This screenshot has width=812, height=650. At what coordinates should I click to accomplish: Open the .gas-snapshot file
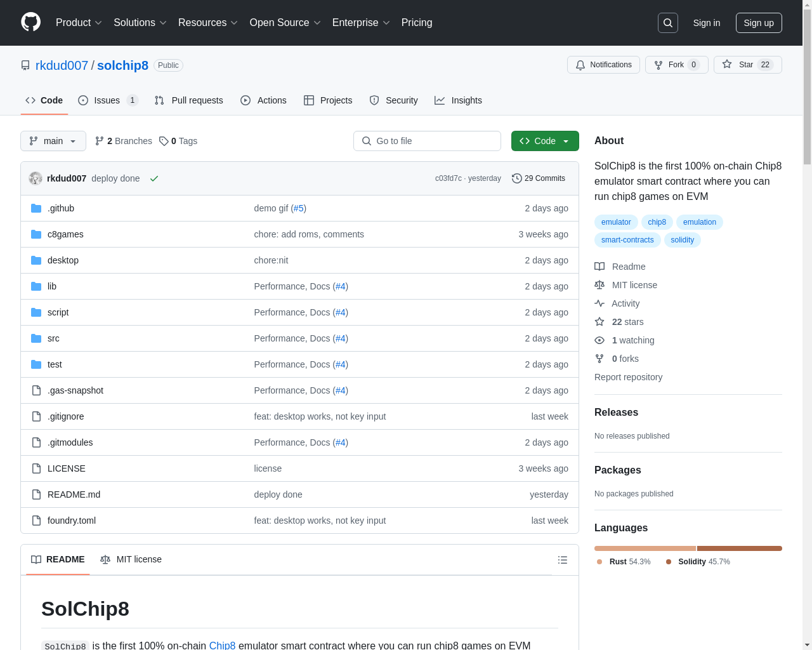coord(75,390)
